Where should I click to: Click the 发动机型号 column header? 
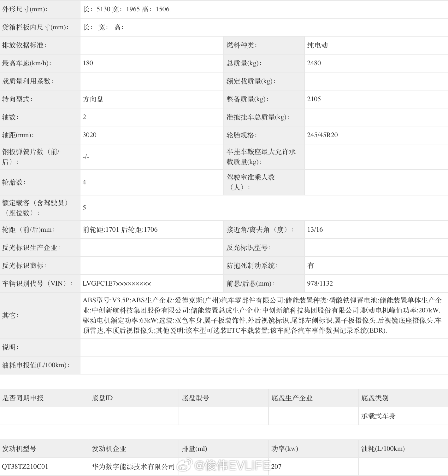click(19, 449)
